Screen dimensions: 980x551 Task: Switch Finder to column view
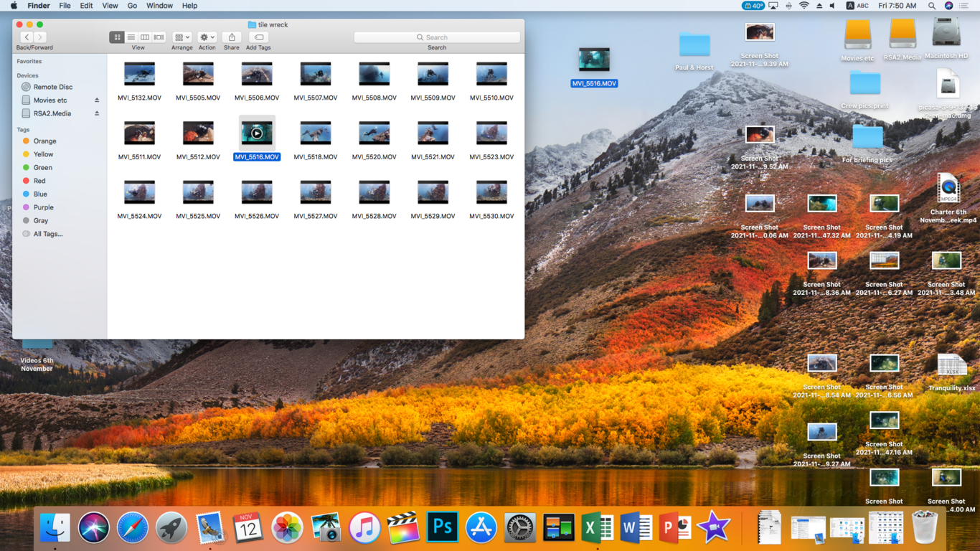click(x=145, y=37)
